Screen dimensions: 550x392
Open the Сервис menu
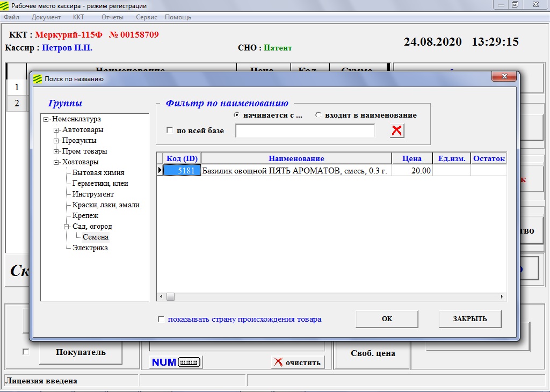147,17
